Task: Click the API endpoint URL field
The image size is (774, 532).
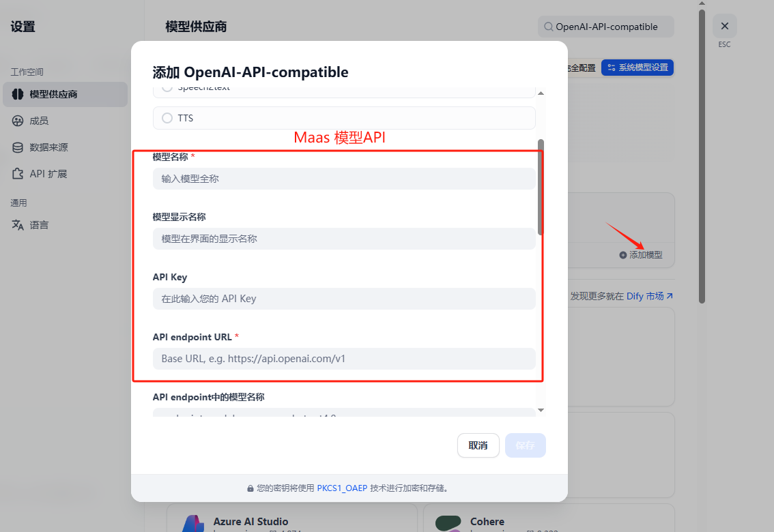Action: [344, 359]
